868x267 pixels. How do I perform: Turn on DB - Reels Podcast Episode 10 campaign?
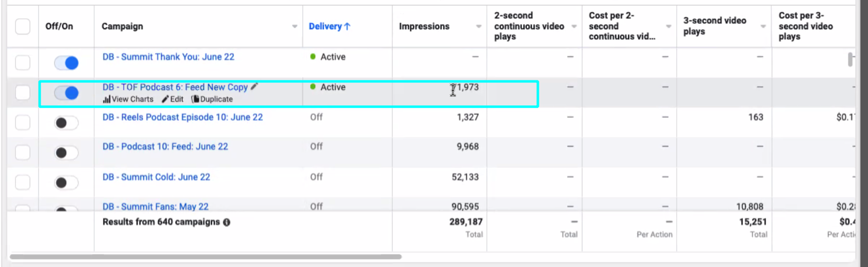pyautogui.click(x=66, y=123)
